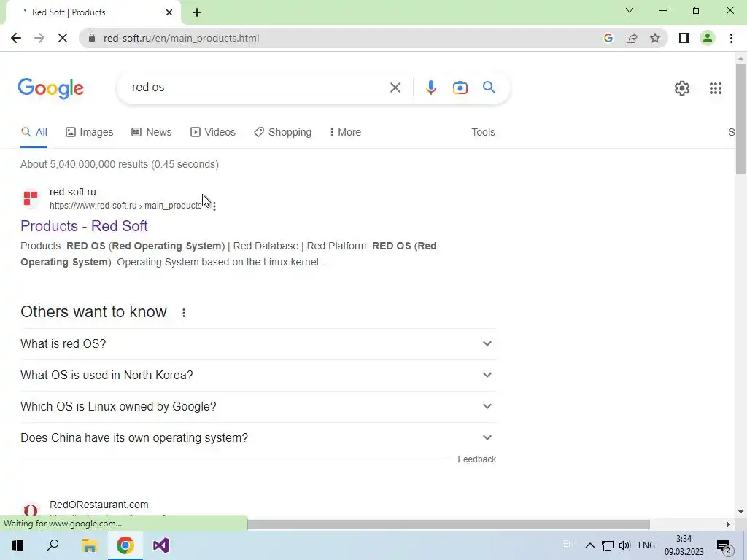Expand 'Which OS is Linux owned by Google?'
This screenshot has height=560, width=747.
coord(258,407)
